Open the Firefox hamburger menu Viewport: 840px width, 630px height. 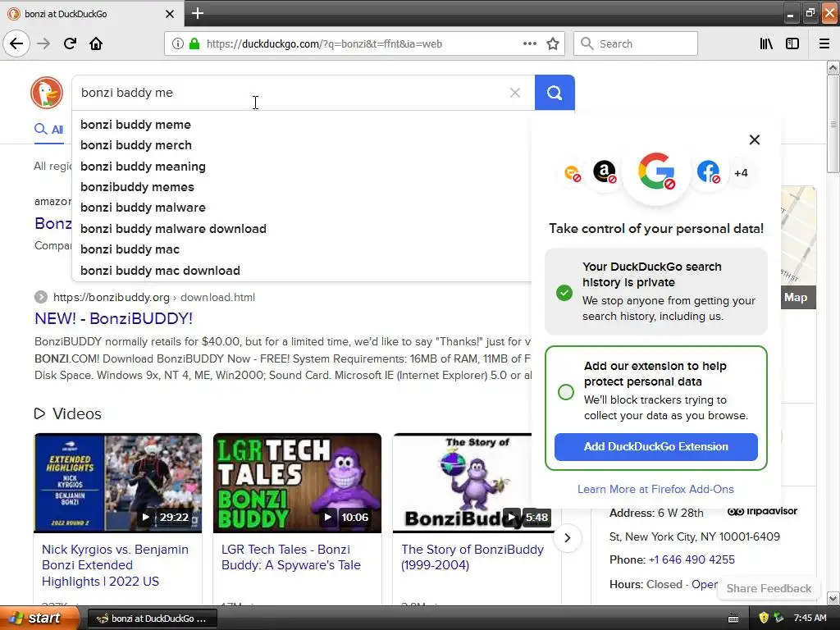coord(824,43)
